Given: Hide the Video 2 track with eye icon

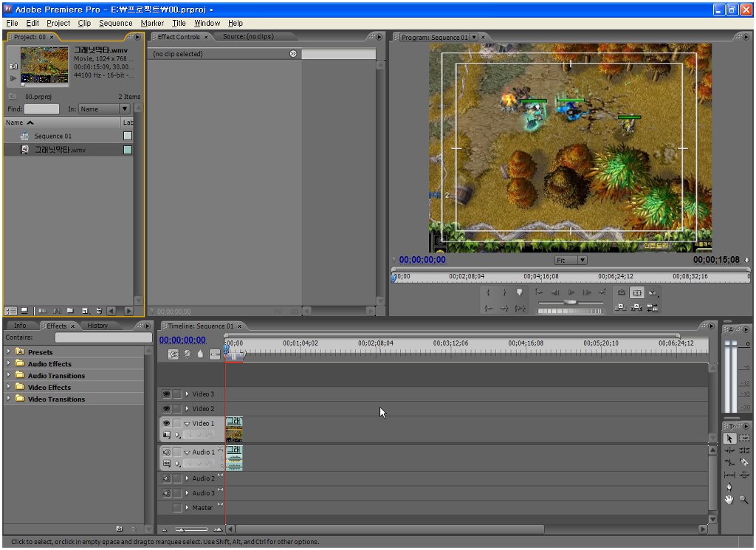Looking at the screenshot, I should (x=166, y=409).
